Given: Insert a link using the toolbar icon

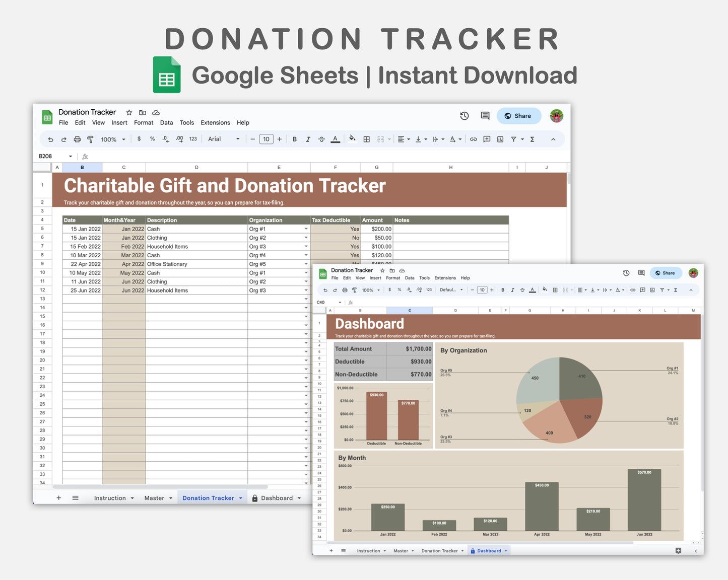Looking at the screenshot, I should [x=474, y=139].
